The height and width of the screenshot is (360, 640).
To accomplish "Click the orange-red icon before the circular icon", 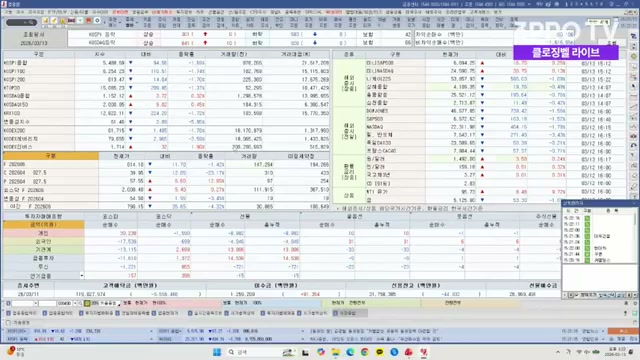I will (89, 20).
